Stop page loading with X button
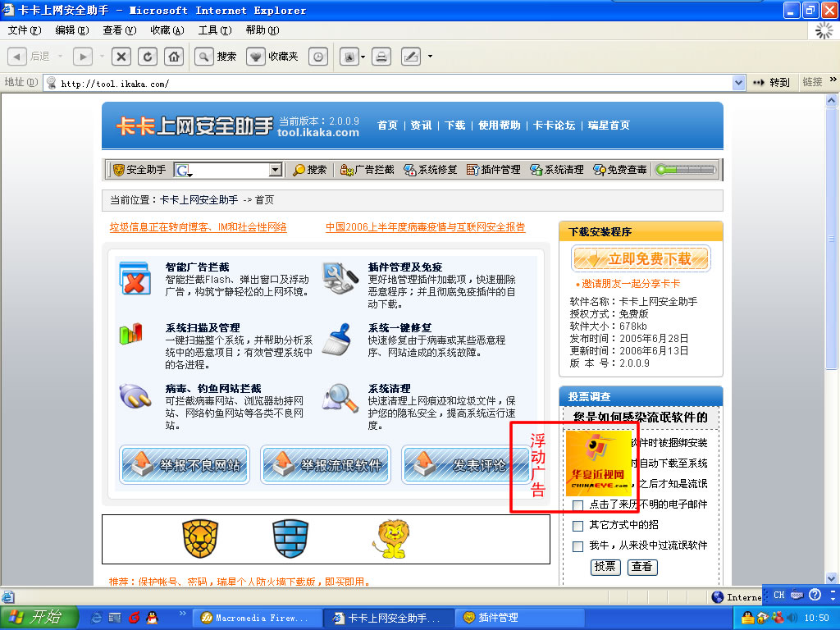The height and width of the screenshot is (630, 840). (121, 57)
